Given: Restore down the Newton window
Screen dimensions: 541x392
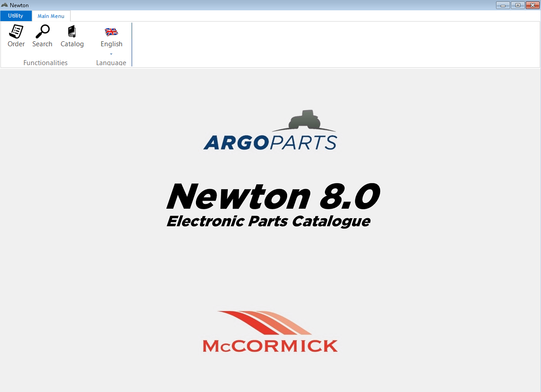Looking at the screenshot, I should [x=518, y=5].
